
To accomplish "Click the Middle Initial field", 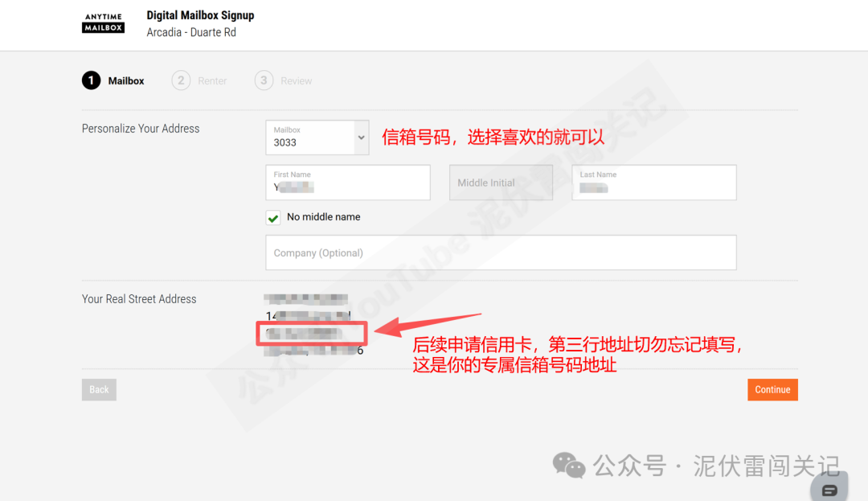I will click(501, 182).
